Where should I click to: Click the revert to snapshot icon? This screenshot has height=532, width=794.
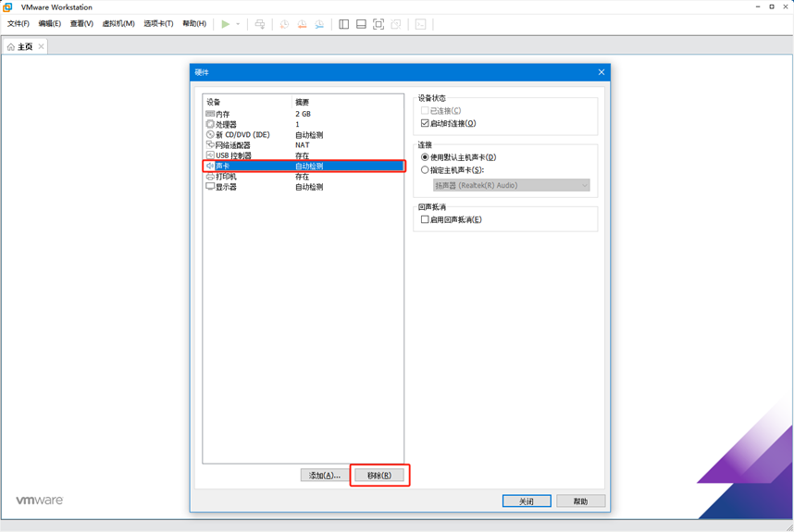click(x=302, y=24)
